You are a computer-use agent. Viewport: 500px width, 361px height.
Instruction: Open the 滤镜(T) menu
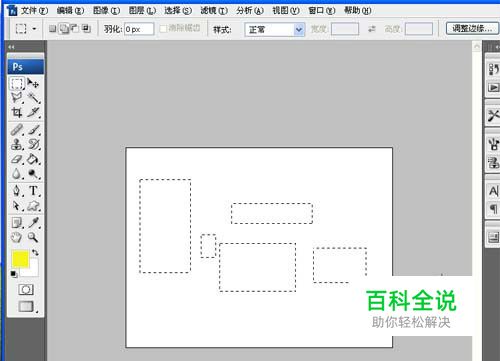pos(214,11)
